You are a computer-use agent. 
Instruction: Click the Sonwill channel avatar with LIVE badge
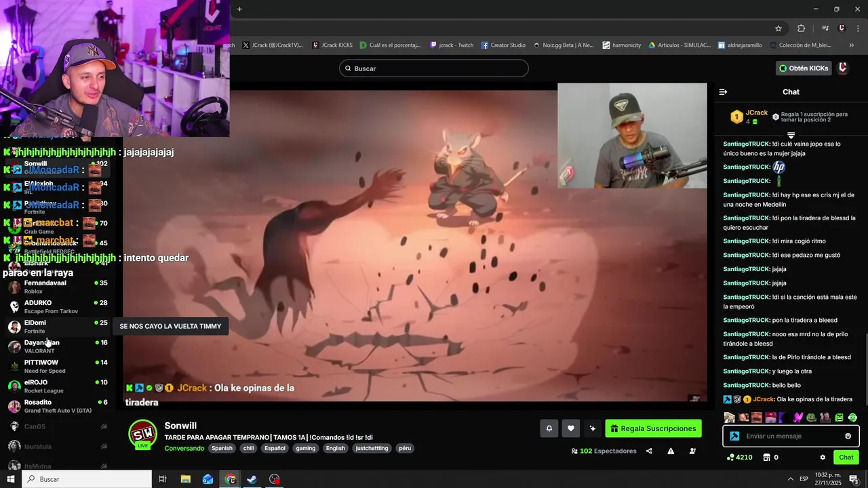142,434
